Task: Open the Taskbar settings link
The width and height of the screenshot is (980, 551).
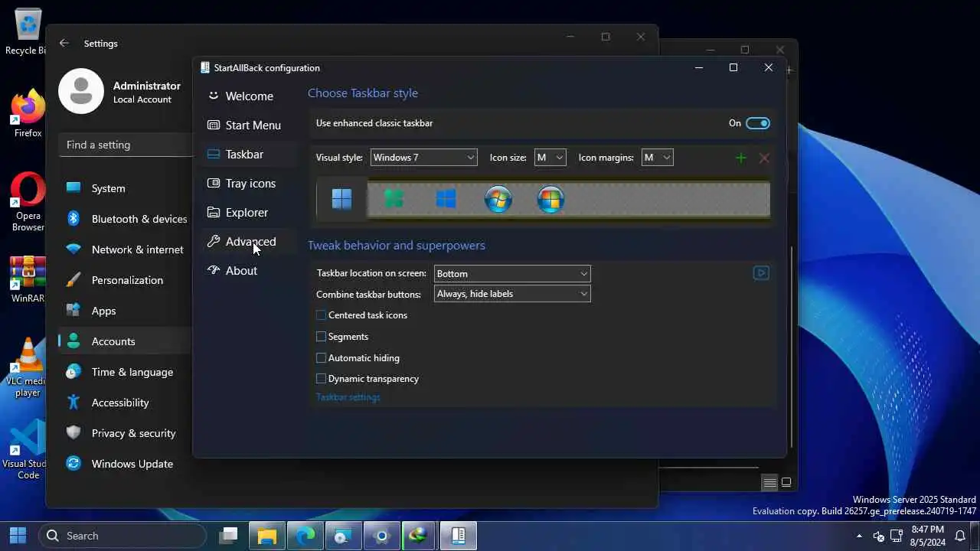Action: tap(348, 397)
